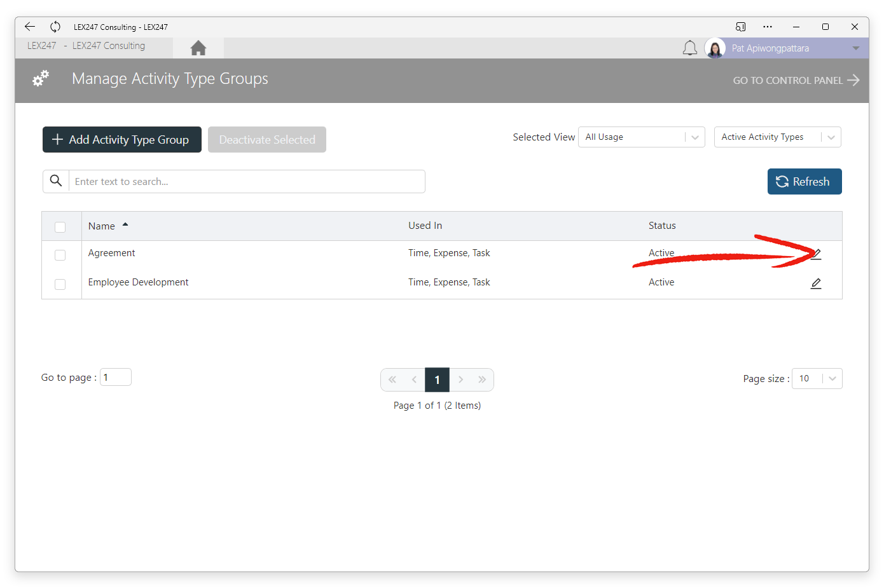Click the Refresh button
The image size is (884, 588).
click(805, 182)
